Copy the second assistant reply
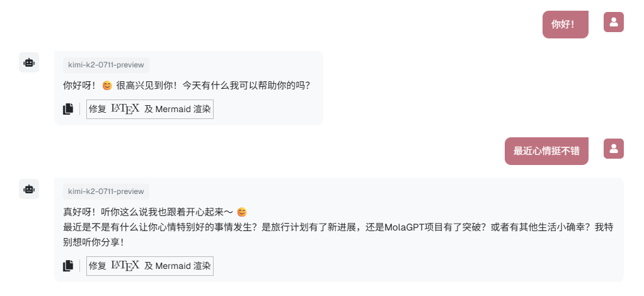The height and width of the screenshot is (296, 644). click(68, 266)
